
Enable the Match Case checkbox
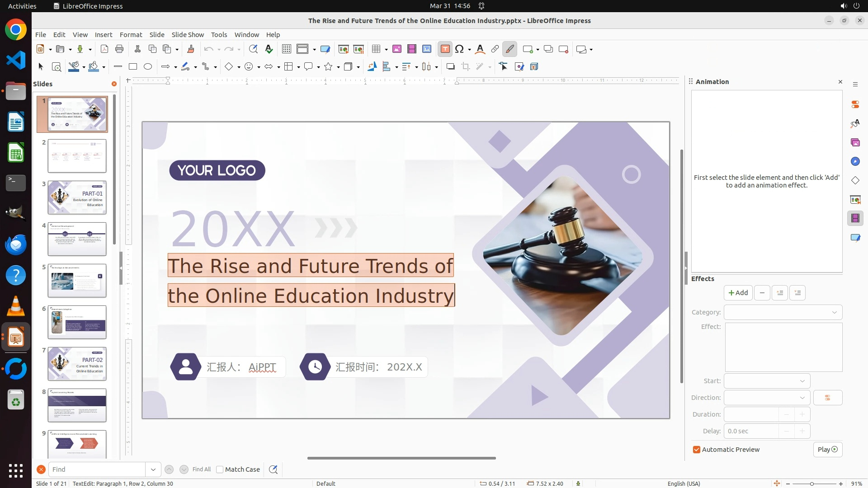click(x=220, y=469)
